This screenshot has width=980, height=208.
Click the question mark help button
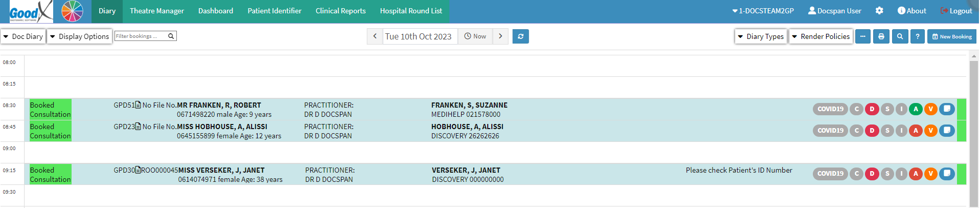coord(918,36)
